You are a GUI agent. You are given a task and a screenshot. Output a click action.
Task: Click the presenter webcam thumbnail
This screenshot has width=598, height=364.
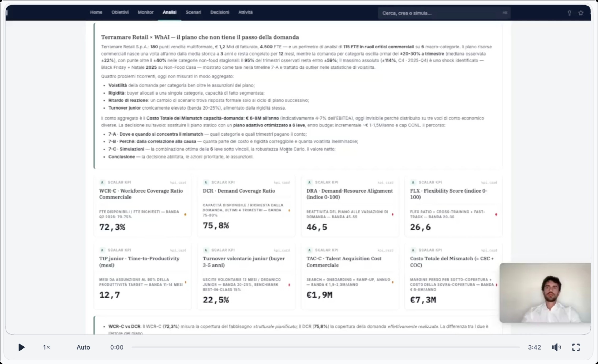pyautogui.click(x=545, y=293)
